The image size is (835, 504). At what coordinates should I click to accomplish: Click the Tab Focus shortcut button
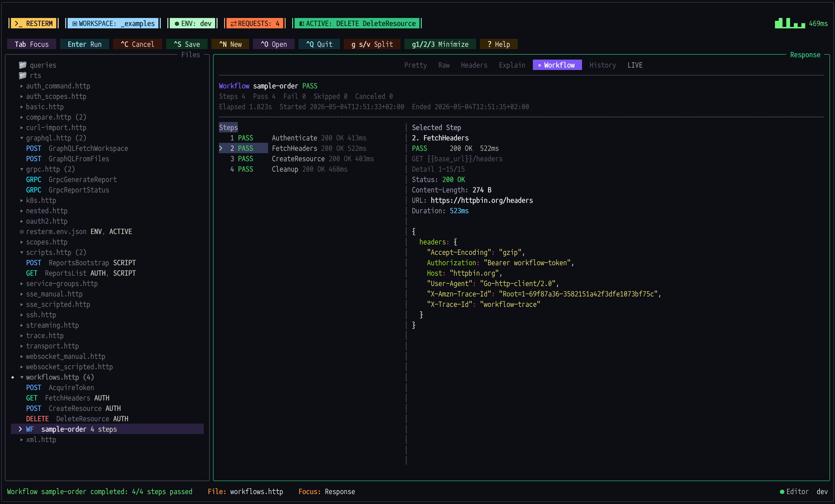(x=31, y=44)
